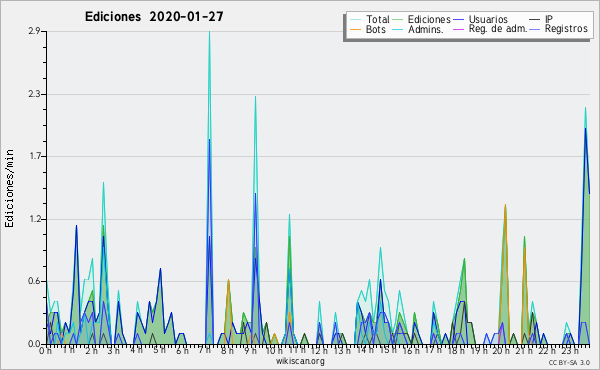This screenshot has height=370, width=600.
Task: Click the '7 h' x-axis label
Action: pyautogui.click(x=204, y=351)
